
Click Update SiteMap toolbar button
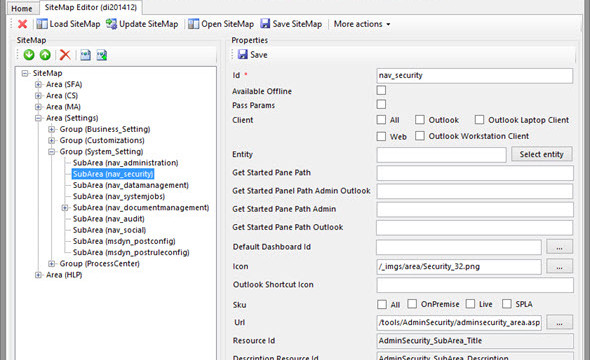point(142,24)
